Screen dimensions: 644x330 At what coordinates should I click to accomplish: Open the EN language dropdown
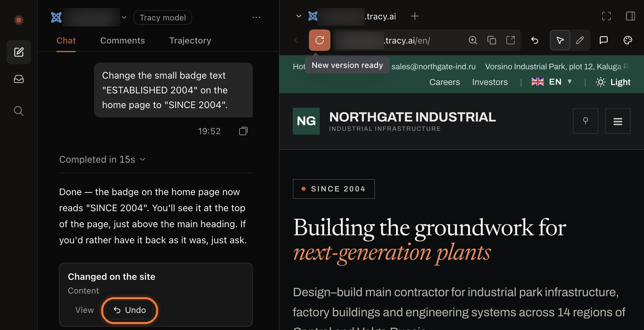[x=552, y=82]
